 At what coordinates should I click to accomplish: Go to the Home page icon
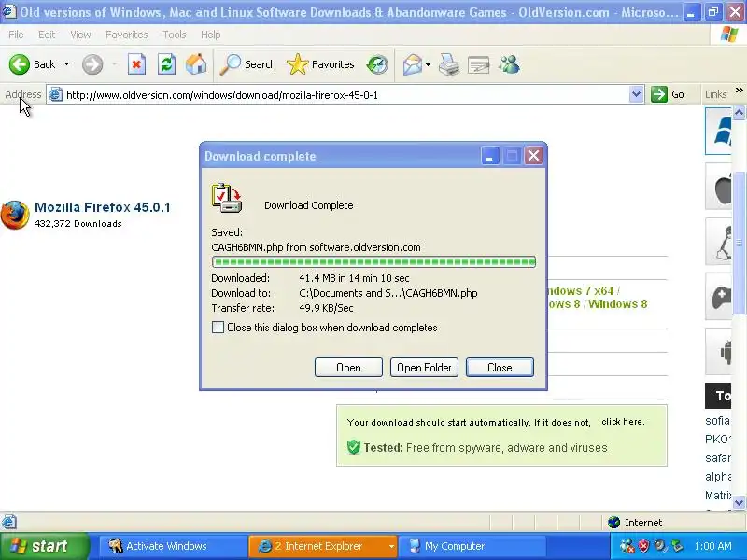point(196,64)
